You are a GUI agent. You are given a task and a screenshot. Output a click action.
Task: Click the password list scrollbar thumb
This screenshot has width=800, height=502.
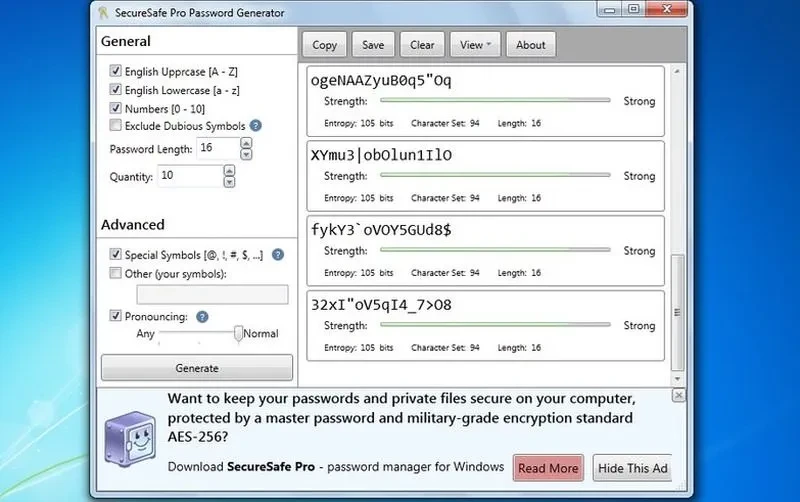[x=678, y=312]
